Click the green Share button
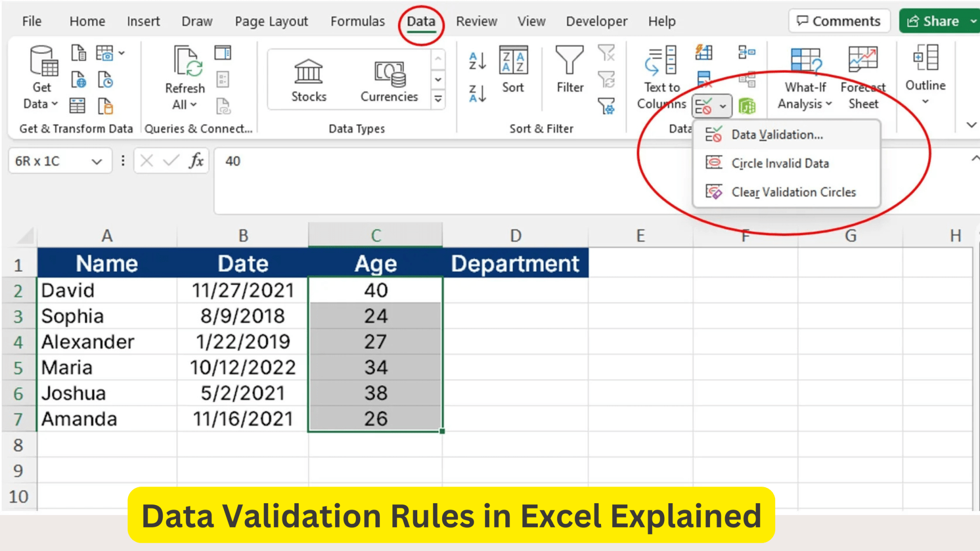Image resolution: width=980 pixels, height=551 pixels. 933,22
